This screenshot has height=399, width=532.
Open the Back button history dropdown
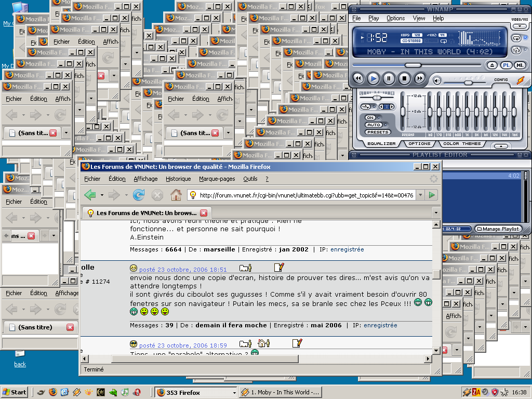click(x=102, y=195)
